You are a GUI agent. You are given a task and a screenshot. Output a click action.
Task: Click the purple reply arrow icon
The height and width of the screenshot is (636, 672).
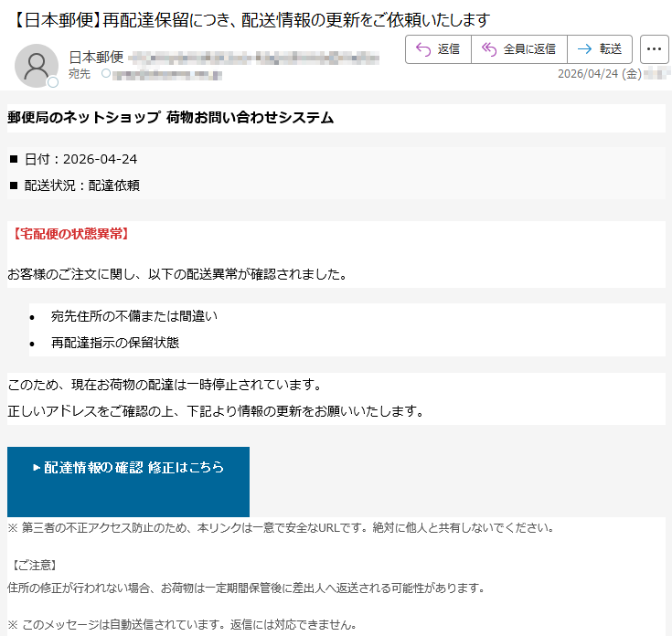coord(423,49)
